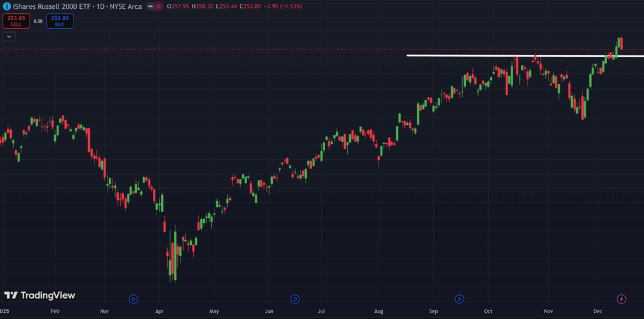Image resolution: width=644 pixels, height=319 pixels.
Task: Click the dividend marker near late September
Action: [x=460, y=299]
